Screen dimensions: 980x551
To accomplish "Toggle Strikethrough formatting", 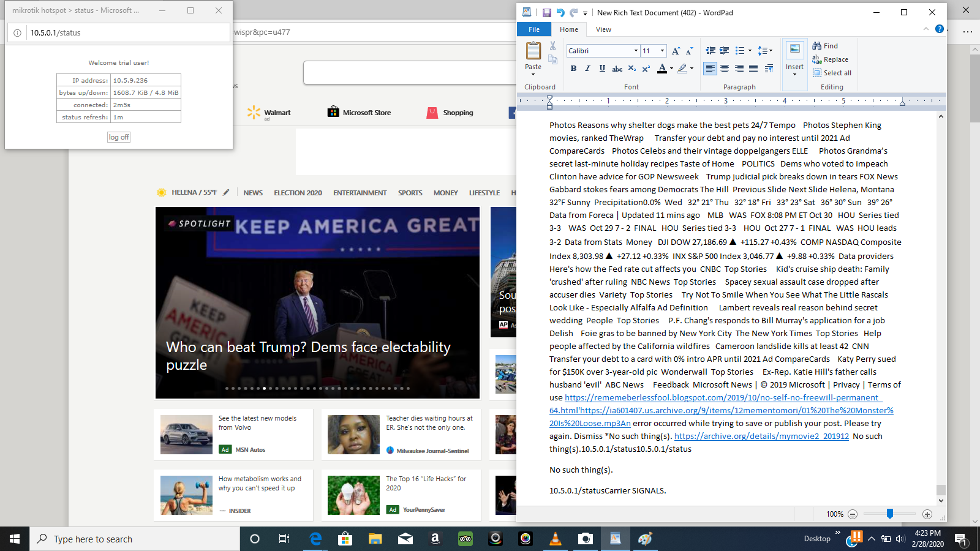I will pyautogui.click(x=617, y=69).
